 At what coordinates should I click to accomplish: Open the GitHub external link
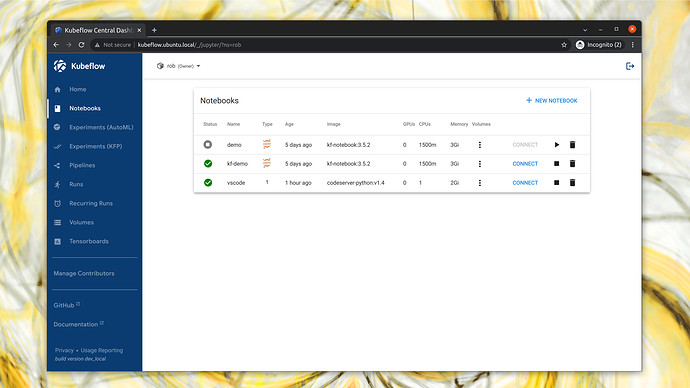tap(66, 305)
